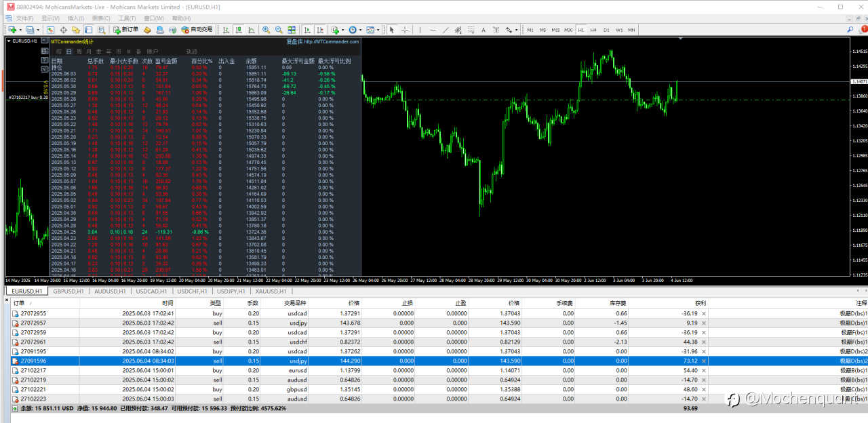Select the crosshair tool
868x423 pixels.
tap(405, 30)
